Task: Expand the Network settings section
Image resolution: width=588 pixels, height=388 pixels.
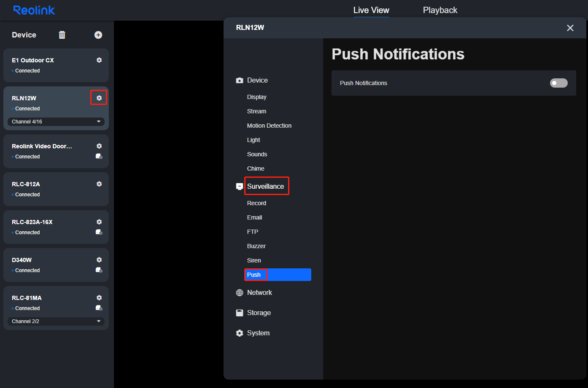Action: tap(259, 293)
